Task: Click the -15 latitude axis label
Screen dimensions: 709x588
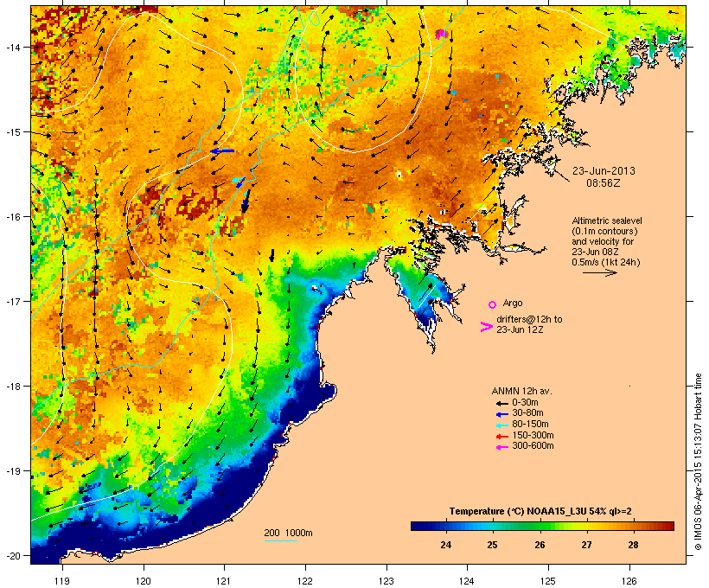Action: click(13, 132)
